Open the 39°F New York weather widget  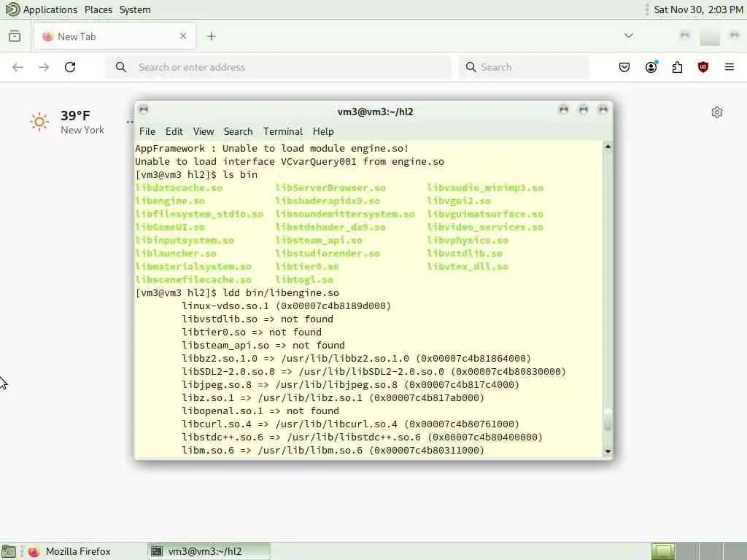tap(66, 122)
